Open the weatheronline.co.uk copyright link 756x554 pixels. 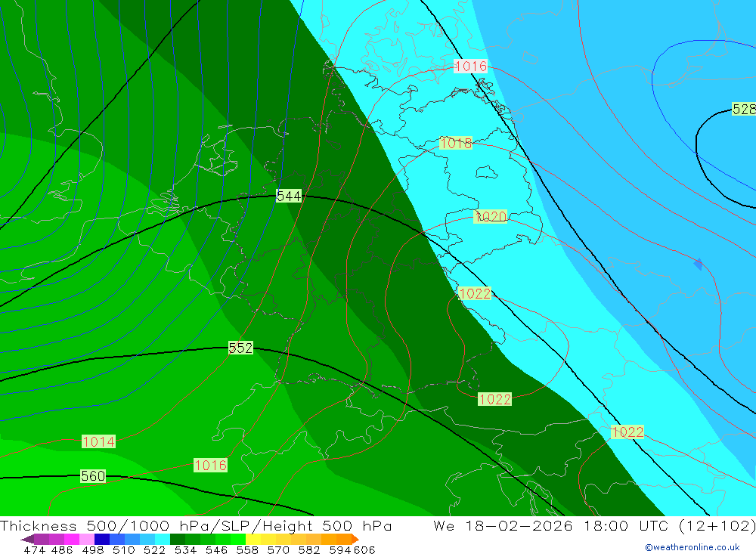692,547
